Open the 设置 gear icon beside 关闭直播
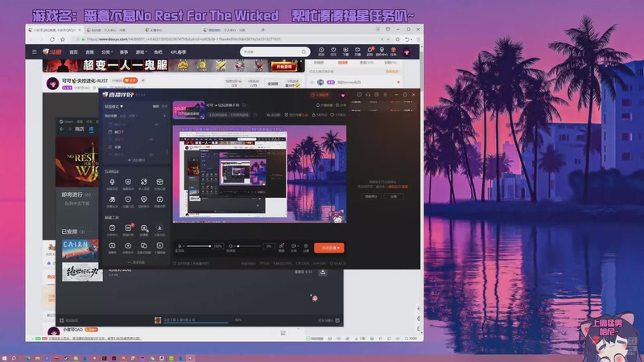 click(306, 246)
